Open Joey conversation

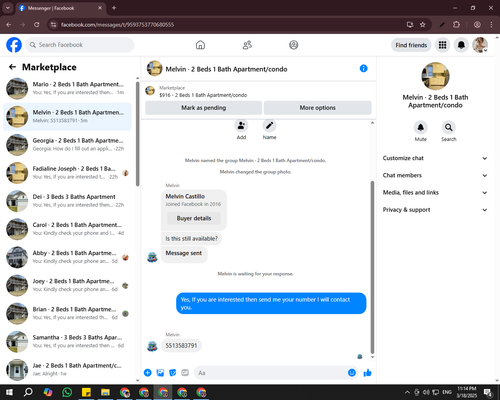coord(67,285)
